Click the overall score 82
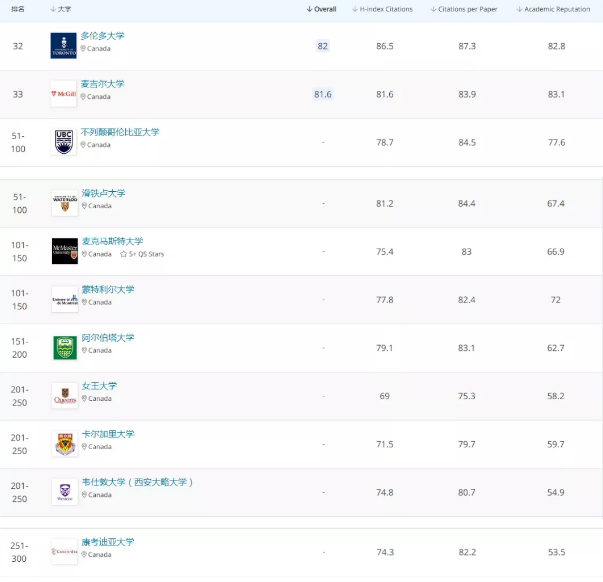The width and height of the screenshot is (603, 582). point(323,46)
